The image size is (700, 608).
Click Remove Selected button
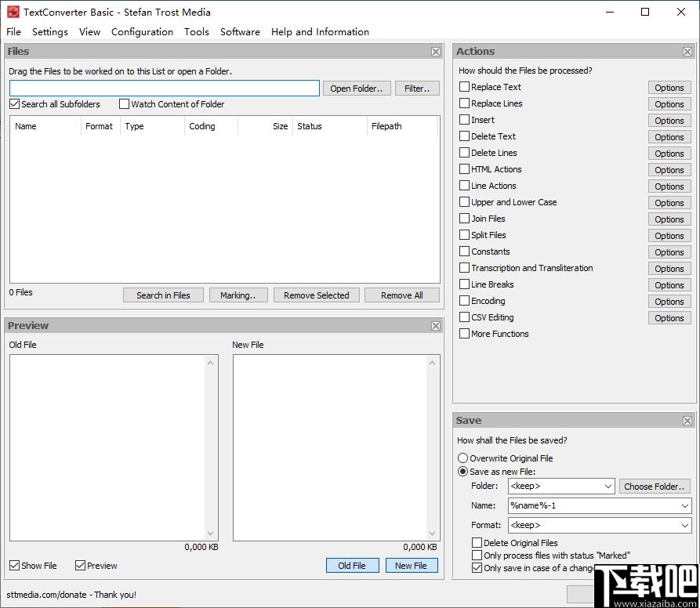coord(316,295)
